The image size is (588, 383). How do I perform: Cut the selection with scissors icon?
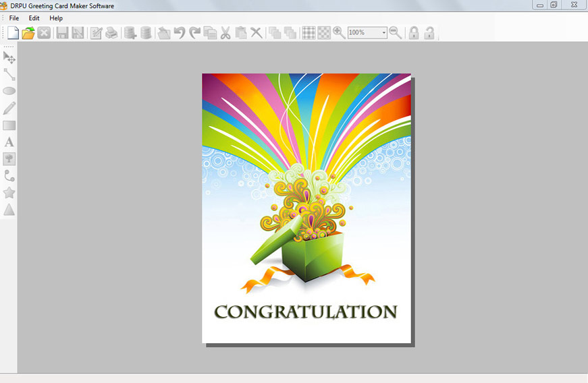(225, 33)
